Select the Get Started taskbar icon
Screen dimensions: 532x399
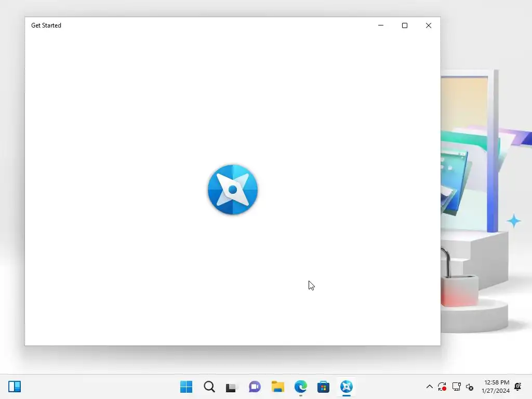point(347,387)
